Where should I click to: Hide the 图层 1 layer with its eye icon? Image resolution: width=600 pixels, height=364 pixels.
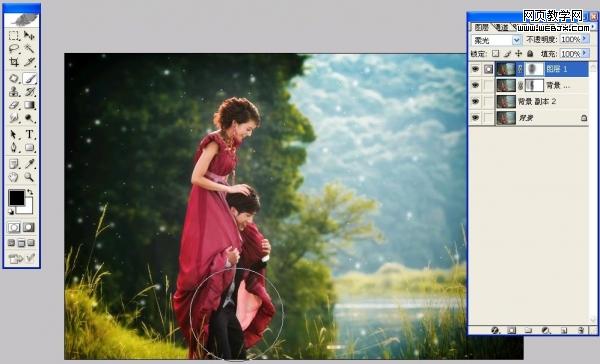coord(475,69)
